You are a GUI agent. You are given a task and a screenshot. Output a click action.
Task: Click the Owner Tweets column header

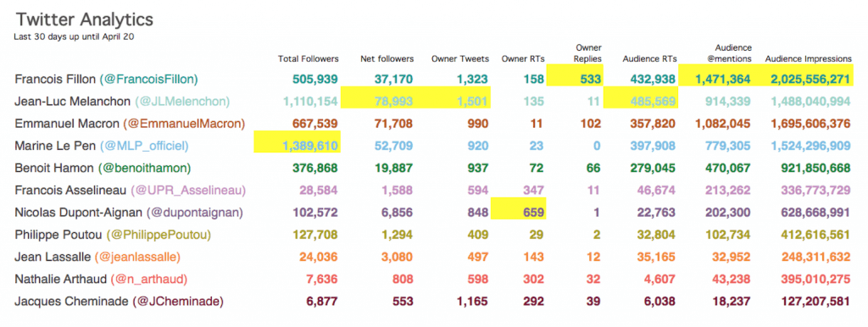[460, 58]
